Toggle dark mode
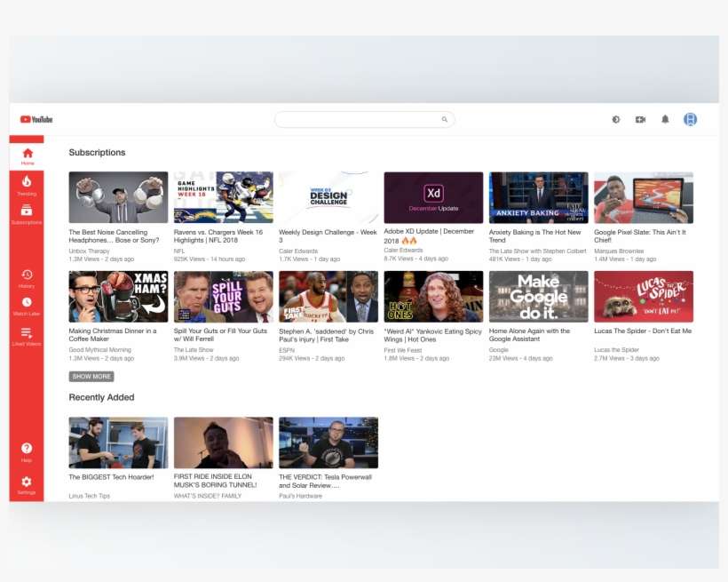This screenshot has width=728, height=582. 616,118
